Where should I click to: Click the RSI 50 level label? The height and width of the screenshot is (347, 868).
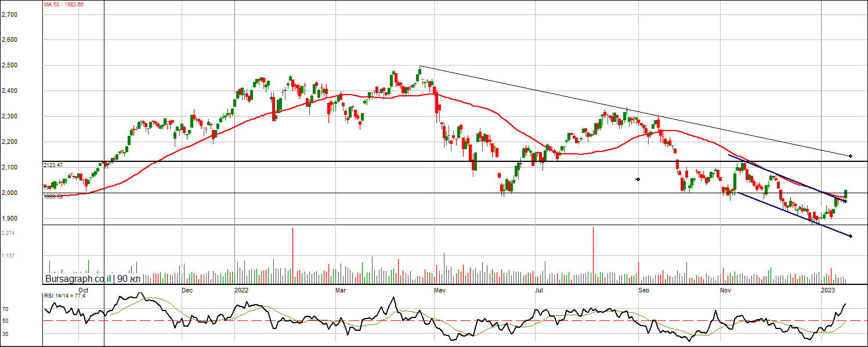coord(5,321)
